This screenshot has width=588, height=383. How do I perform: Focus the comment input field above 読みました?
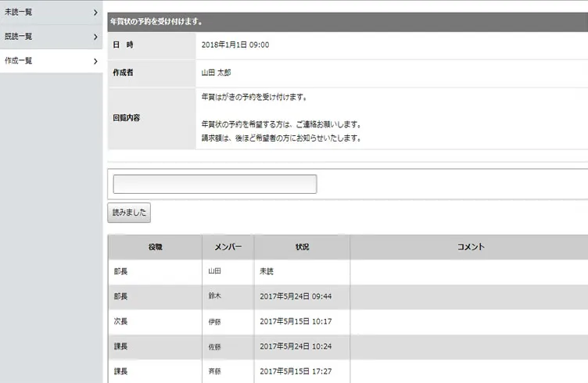(x=215, y=184)
